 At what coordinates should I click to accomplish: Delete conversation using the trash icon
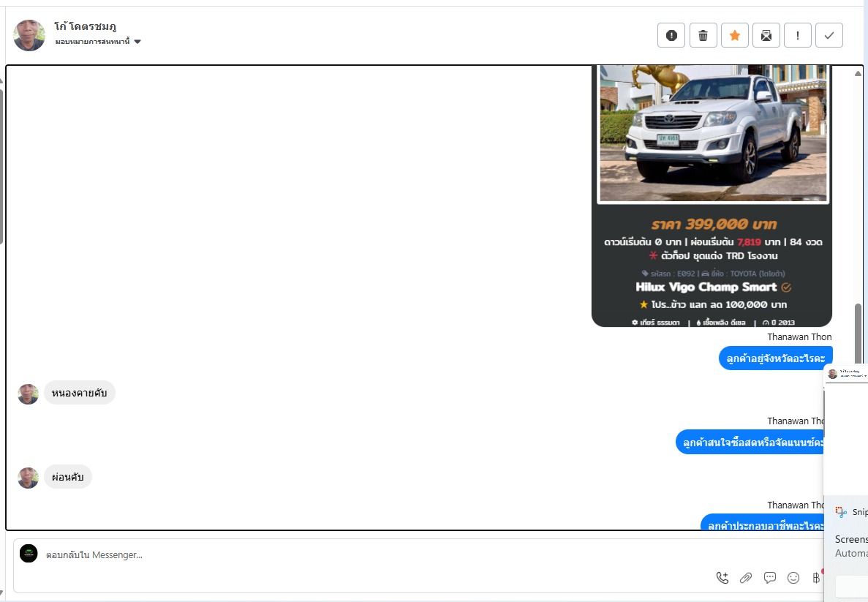(703, 35)
